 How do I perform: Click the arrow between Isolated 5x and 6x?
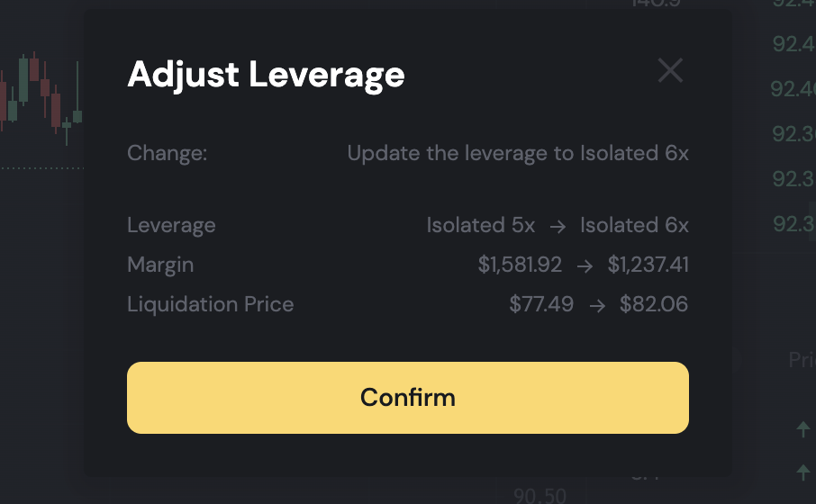(x=558, y=226)
